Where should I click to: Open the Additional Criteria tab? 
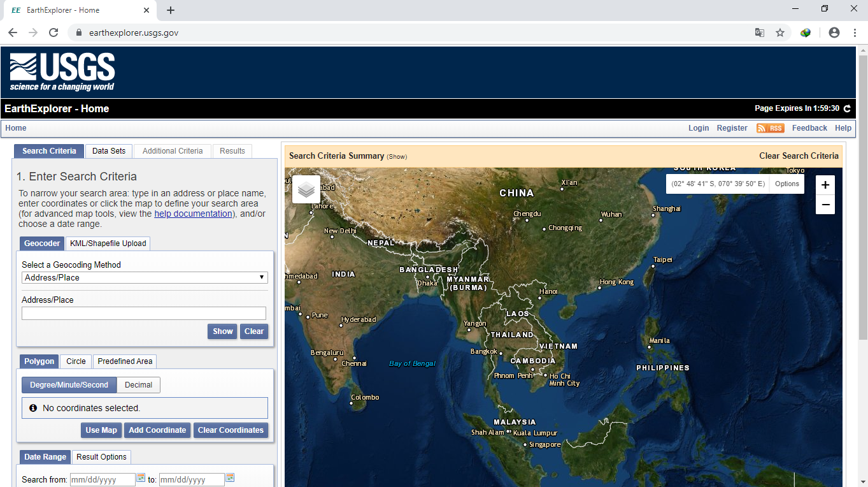(173, 151)
